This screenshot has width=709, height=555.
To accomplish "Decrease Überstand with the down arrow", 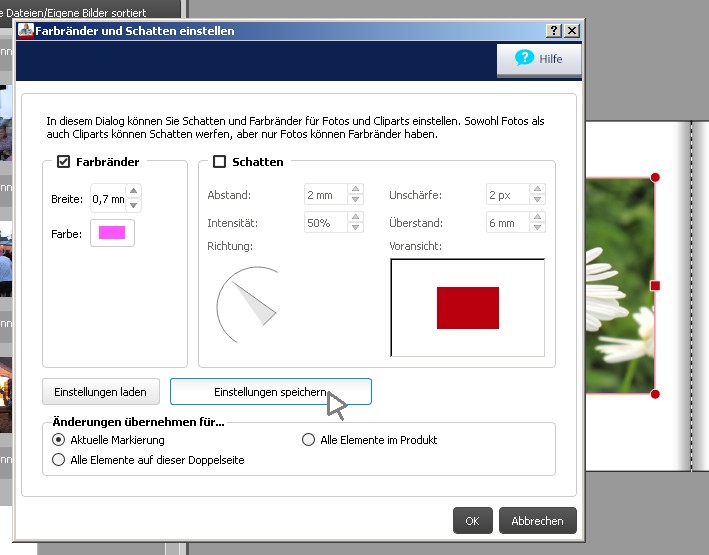I will 537,227.
